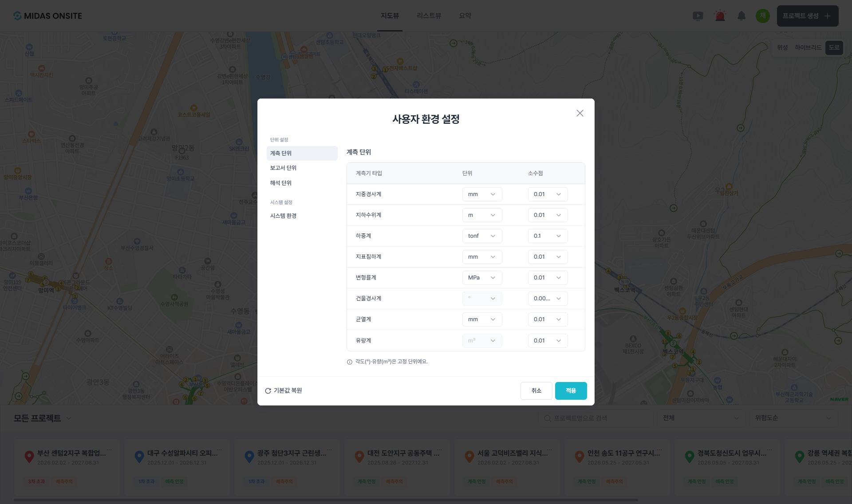Switch to 요약 tab

click(465, 16)
